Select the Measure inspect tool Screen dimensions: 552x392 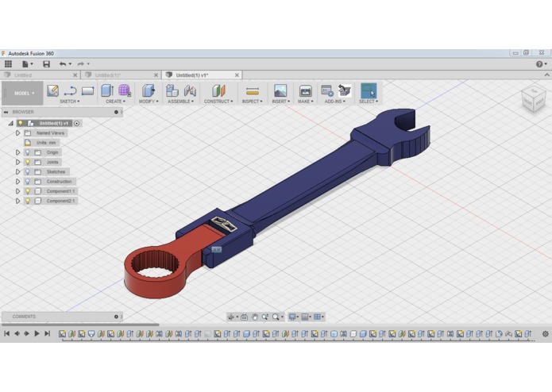coord(252,91)
